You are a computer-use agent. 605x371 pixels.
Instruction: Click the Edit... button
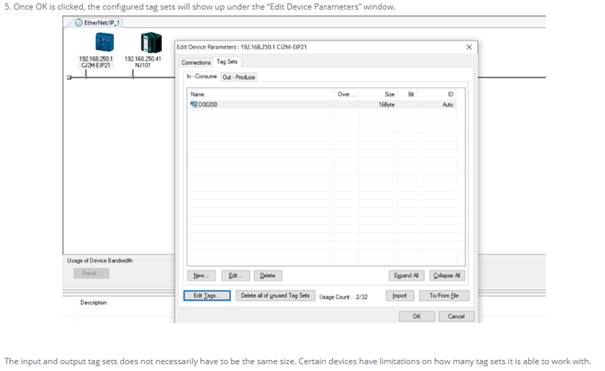pyautogui.click(x=235, y=275)
